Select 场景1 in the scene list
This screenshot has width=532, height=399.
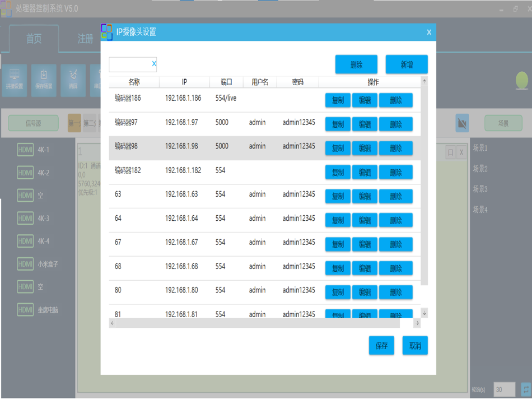pos(480,148)
